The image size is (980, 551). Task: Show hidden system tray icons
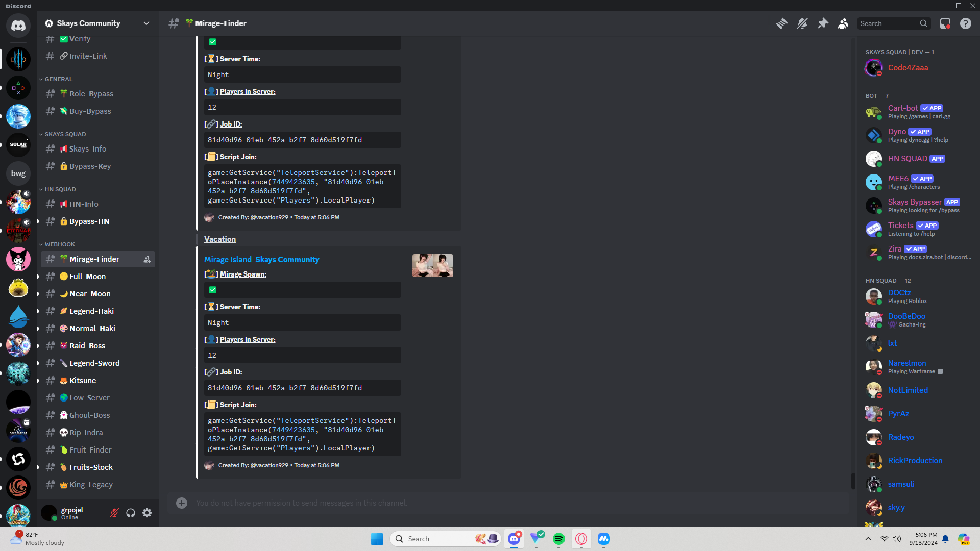(868, 539)
